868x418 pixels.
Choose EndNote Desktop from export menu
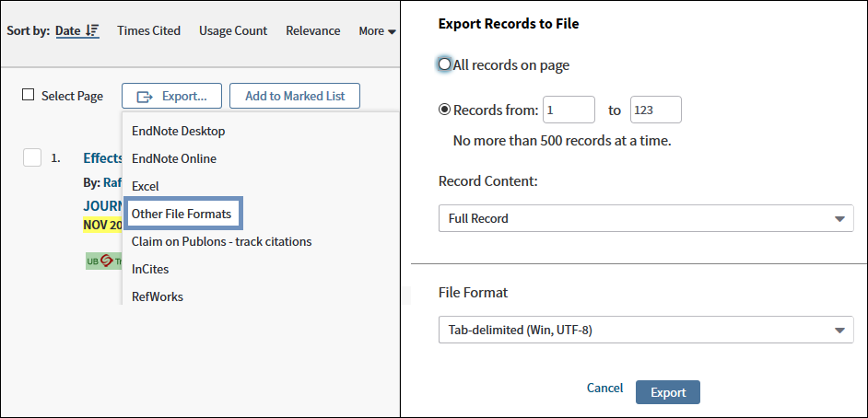(178, 131)
